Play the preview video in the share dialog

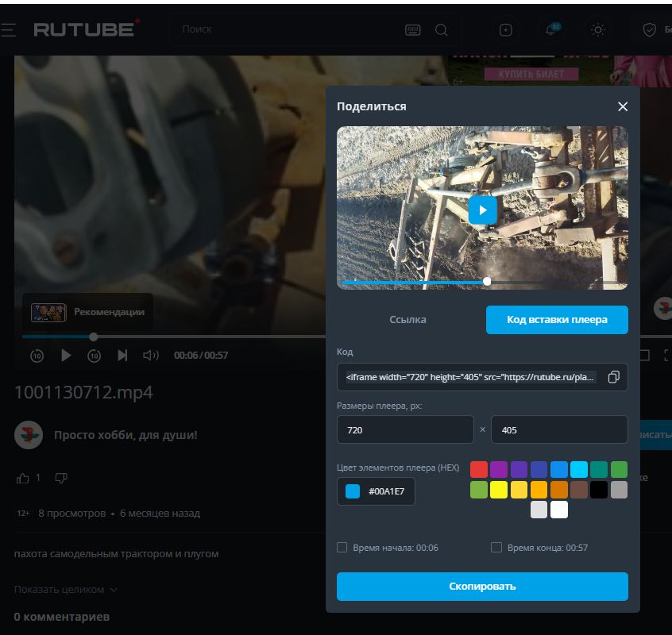pos(483,210)
